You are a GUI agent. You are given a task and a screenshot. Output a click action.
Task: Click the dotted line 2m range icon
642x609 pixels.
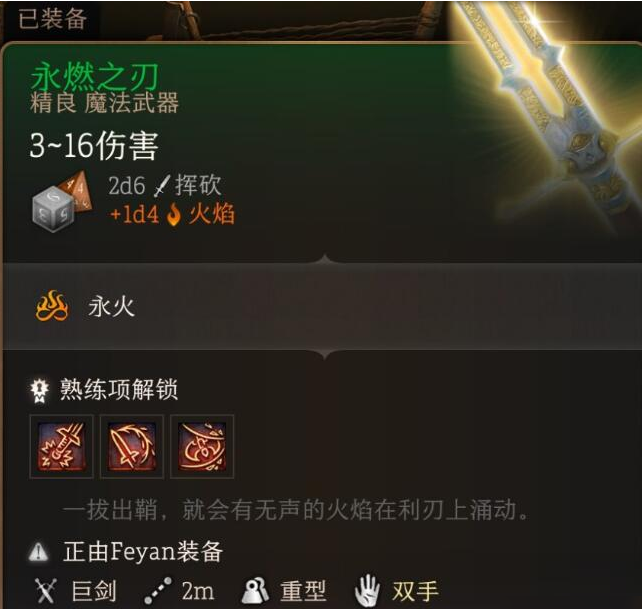158,591
